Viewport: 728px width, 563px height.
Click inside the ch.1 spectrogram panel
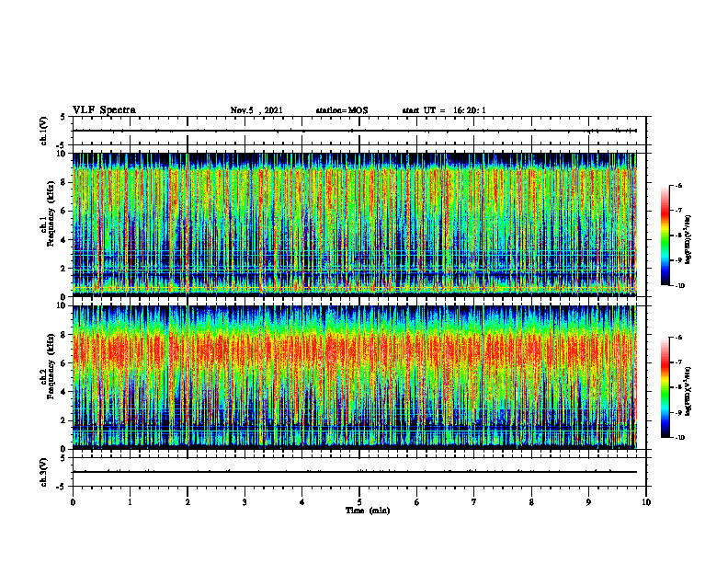[x=359, y=224]
